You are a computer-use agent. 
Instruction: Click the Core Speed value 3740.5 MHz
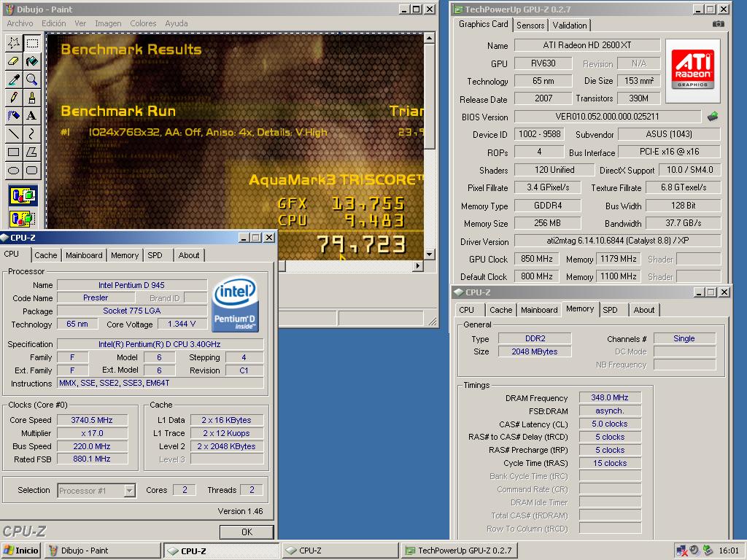tap(92, 420)
